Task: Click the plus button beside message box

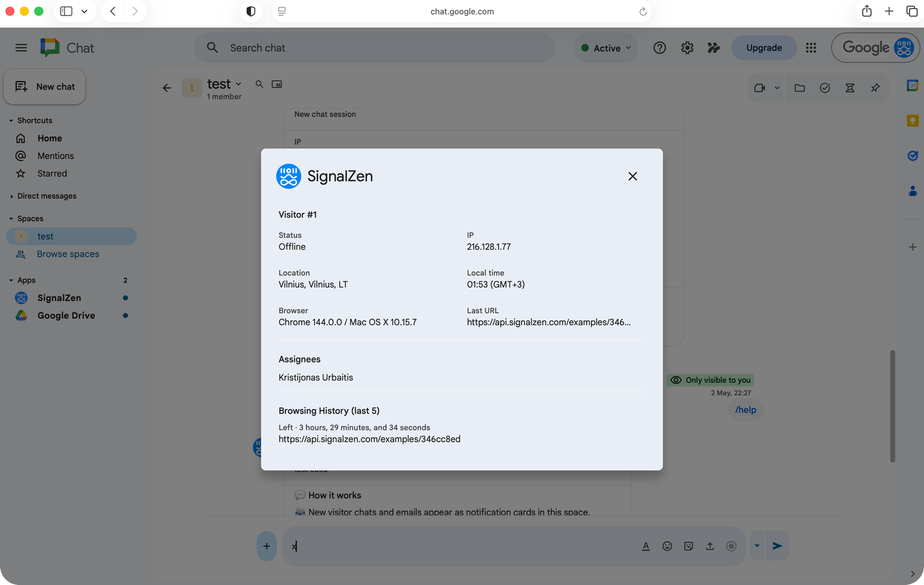Action: click(x=266, y=547)
